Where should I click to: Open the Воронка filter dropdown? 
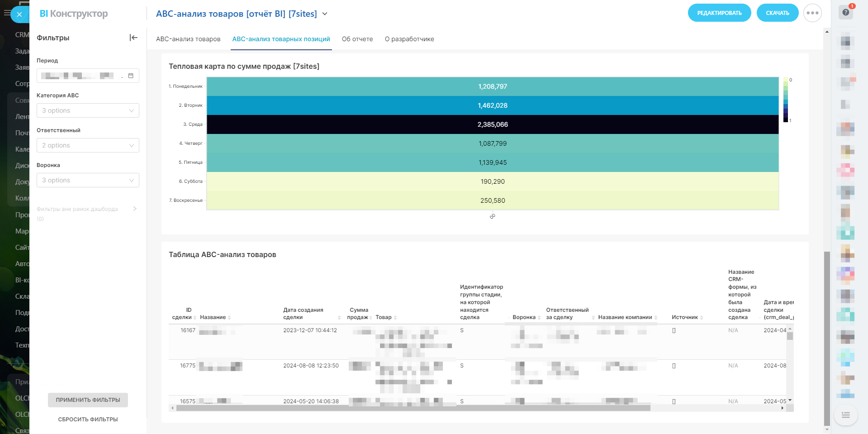tap(88, 180)
